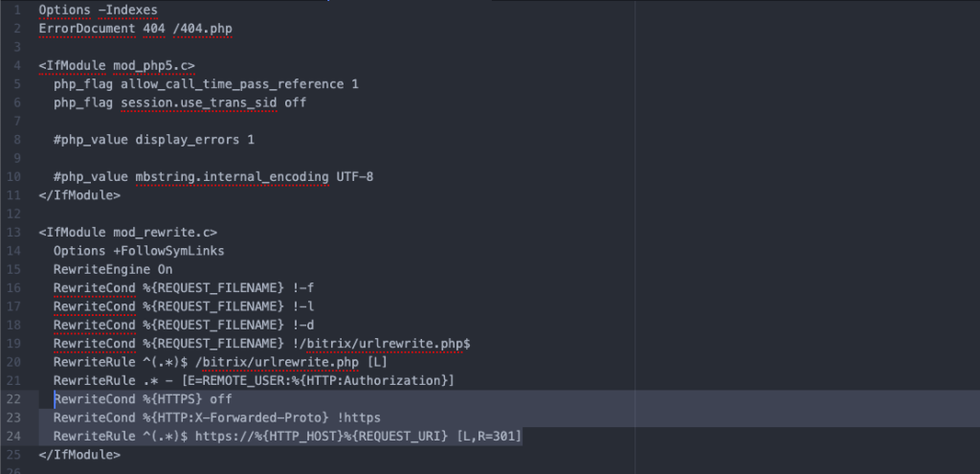Click the commented display_errors line

[154, 139]
